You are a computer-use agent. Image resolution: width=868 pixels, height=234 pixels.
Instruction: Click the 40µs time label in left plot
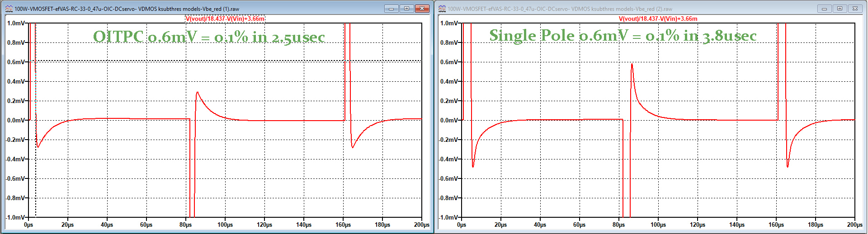pyautogui.click(x=107, y=225)
